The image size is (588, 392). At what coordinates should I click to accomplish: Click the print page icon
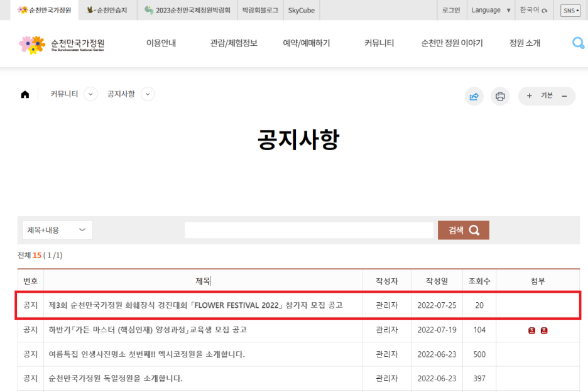pos(500,96)
